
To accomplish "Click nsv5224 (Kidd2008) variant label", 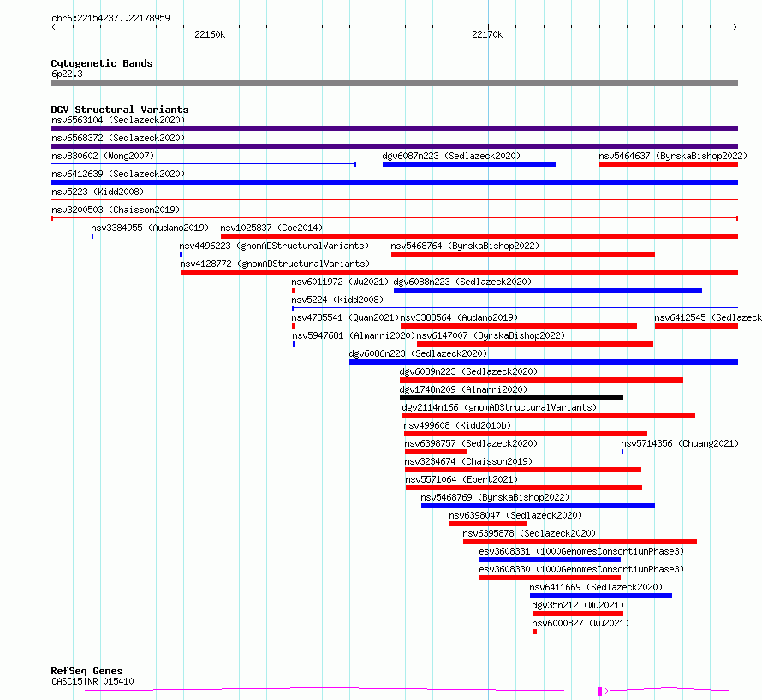I will click(337, 300).
